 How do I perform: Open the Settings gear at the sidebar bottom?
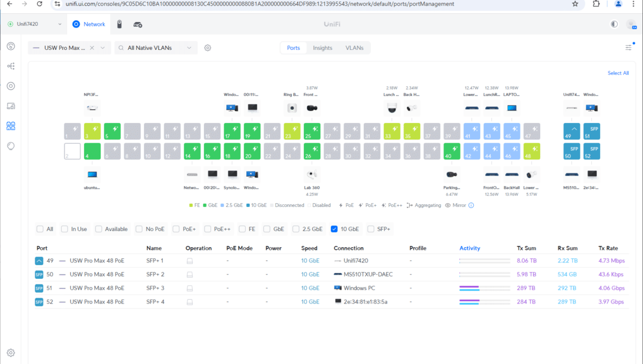pyautogui.click(x=11, y=352)
